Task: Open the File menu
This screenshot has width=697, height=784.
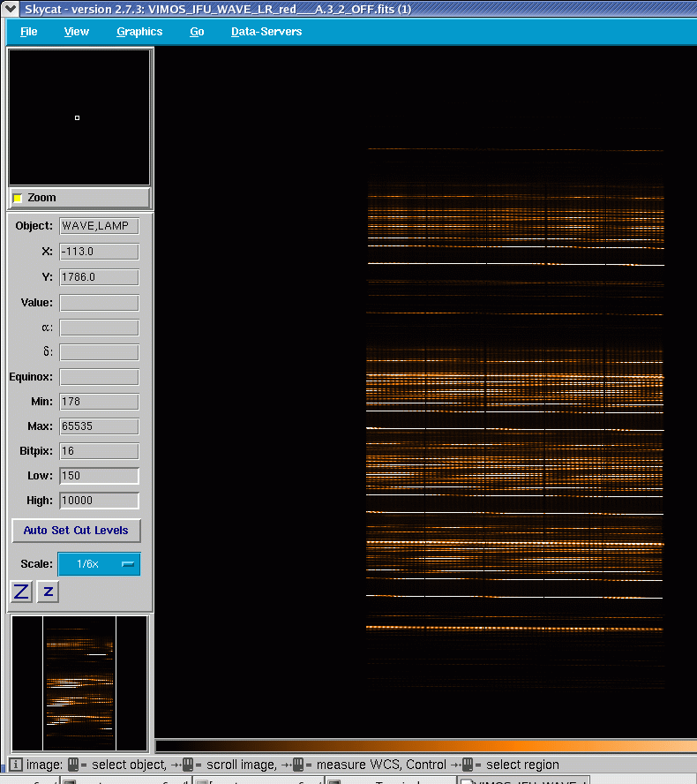Action: tap(28, 32)
